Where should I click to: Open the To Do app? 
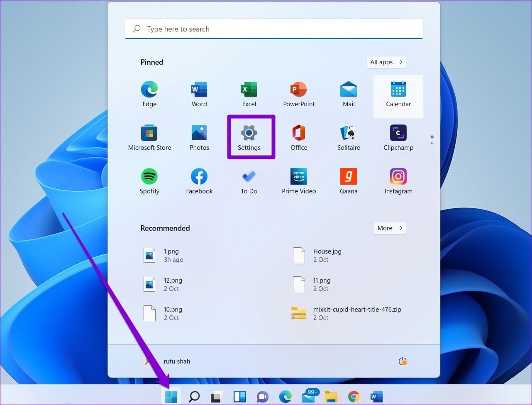coord(249,181)
